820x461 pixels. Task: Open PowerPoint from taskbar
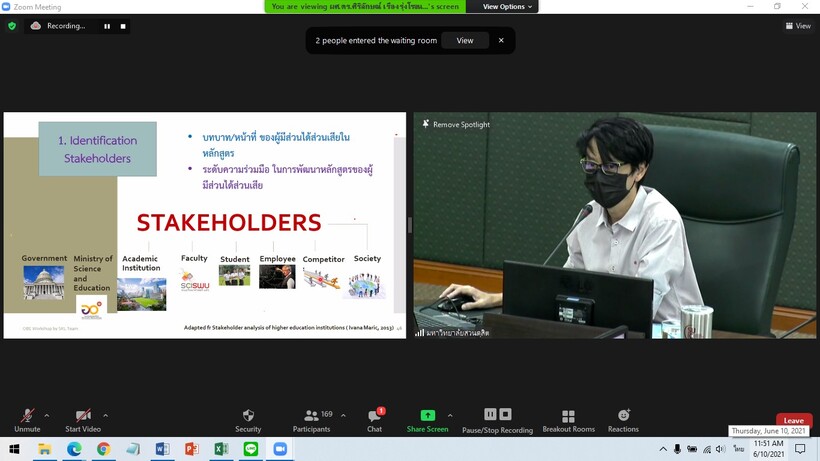pyautogui.click(x=192, y=449)
